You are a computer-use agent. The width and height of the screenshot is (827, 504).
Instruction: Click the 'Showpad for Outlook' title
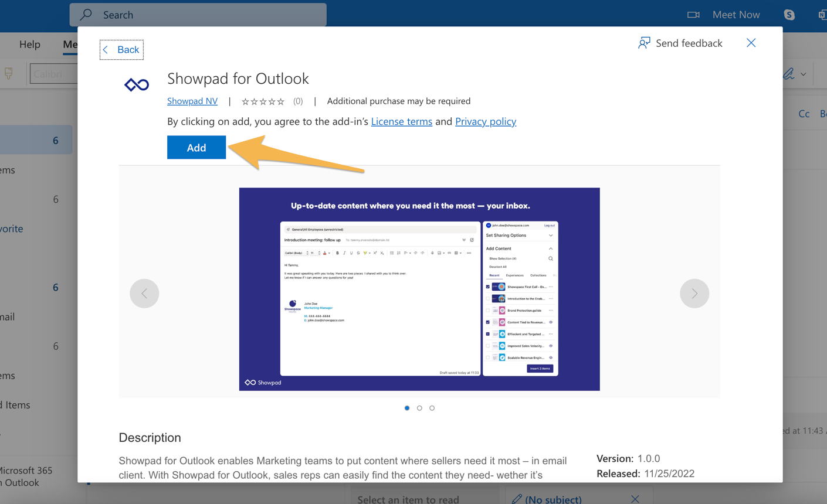238,79
